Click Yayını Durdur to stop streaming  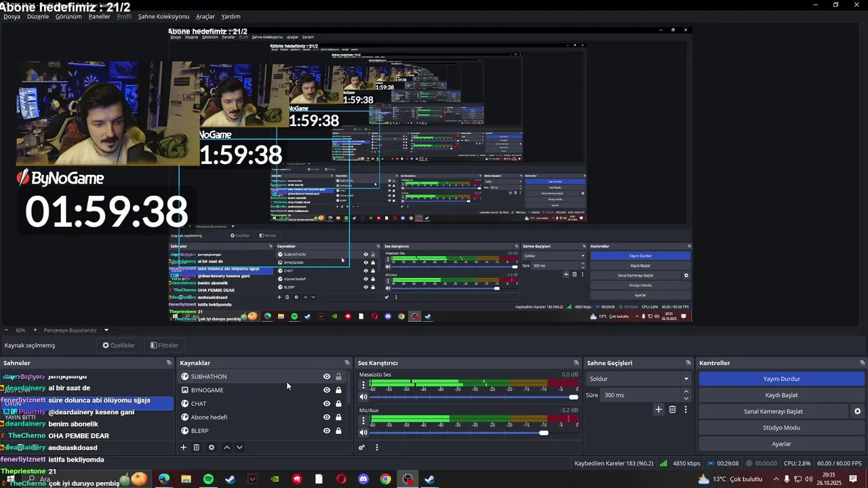(782, 379)
